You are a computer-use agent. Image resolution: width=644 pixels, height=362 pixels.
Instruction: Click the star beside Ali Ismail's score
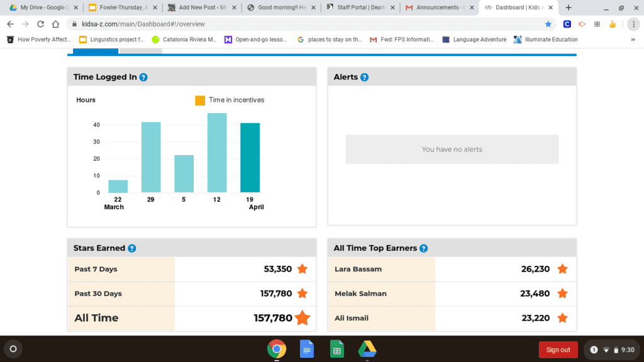point(562,318)
